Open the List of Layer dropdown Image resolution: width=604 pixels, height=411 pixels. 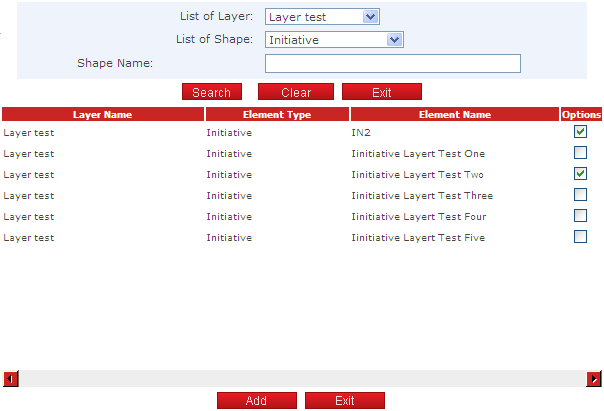pos(322,17)
